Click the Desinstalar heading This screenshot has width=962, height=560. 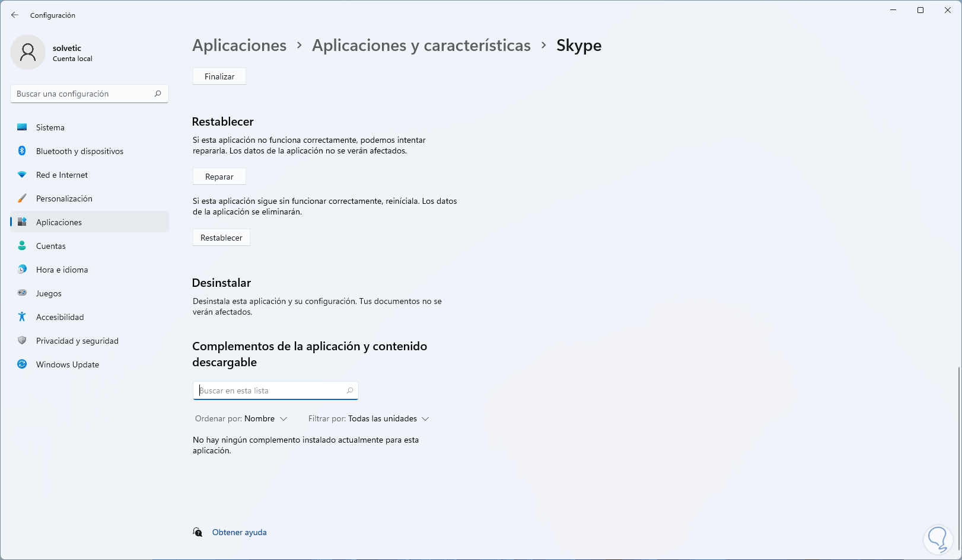(x=222, y=283)
